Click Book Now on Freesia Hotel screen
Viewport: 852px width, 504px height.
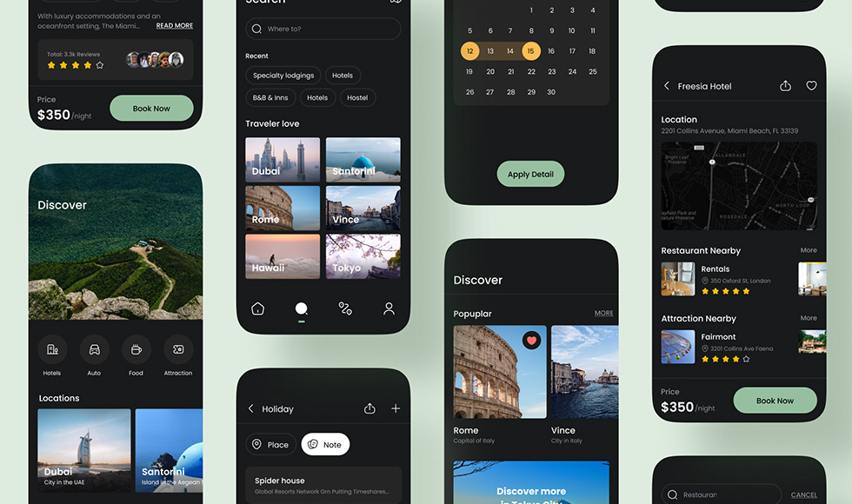[x=775, y=401]
